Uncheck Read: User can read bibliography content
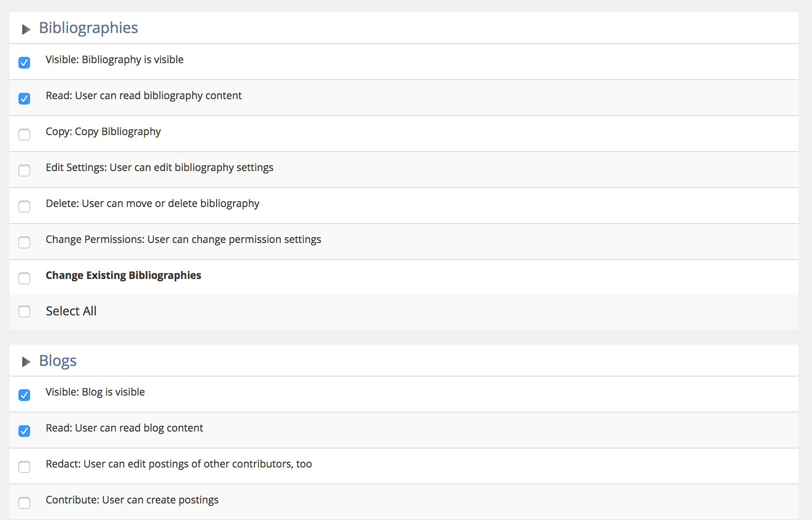The height and width of the screenshot is (520, 812). (x=24, y=99)
